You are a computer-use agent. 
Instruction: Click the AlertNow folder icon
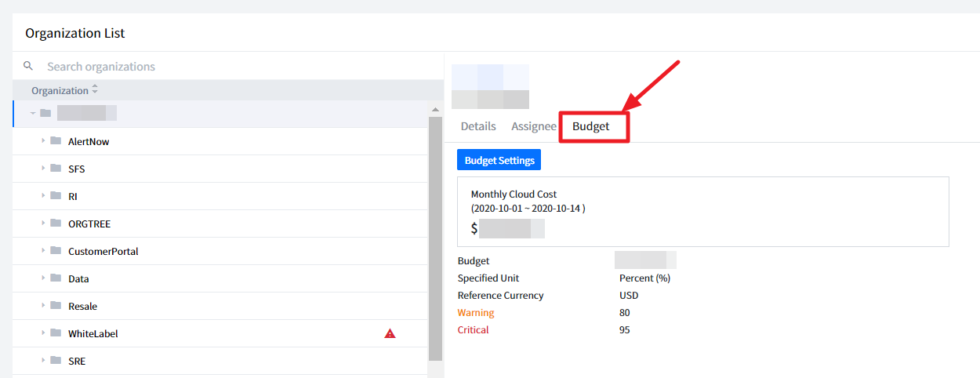pos(56,141)
